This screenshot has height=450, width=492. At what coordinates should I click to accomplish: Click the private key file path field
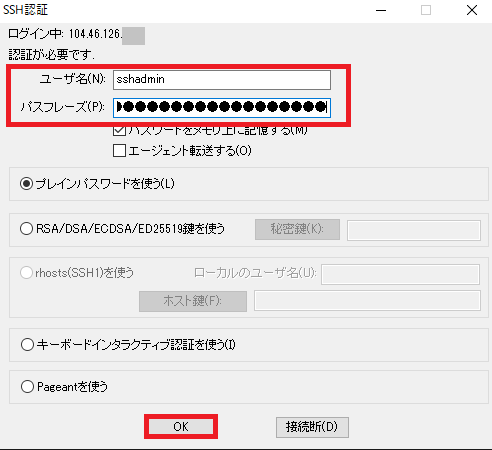pyautogui.click(x=414, y=230)
